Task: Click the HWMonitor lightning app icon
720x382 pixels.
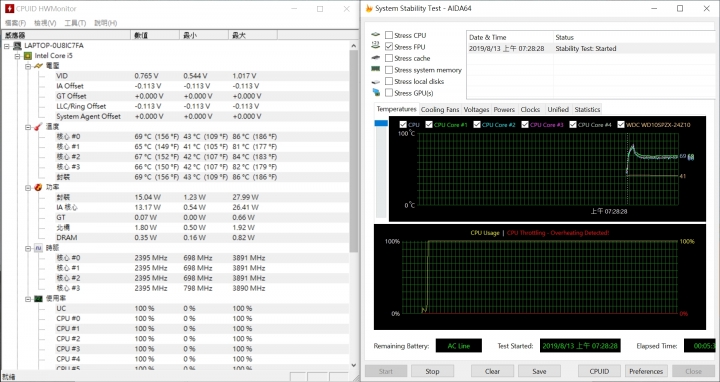Action: click(x=9, y=8)
